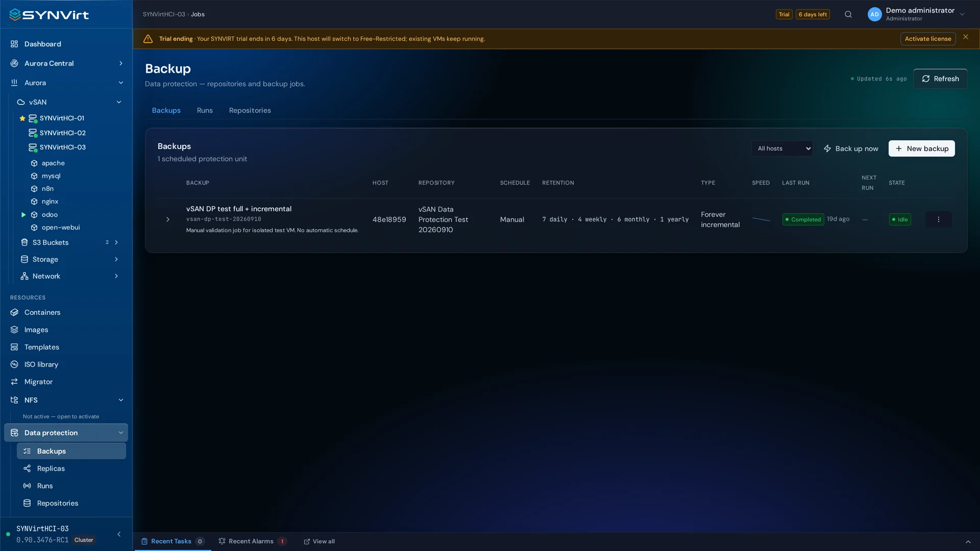Open the Recent Alarms tab

(x=253, y=541)
